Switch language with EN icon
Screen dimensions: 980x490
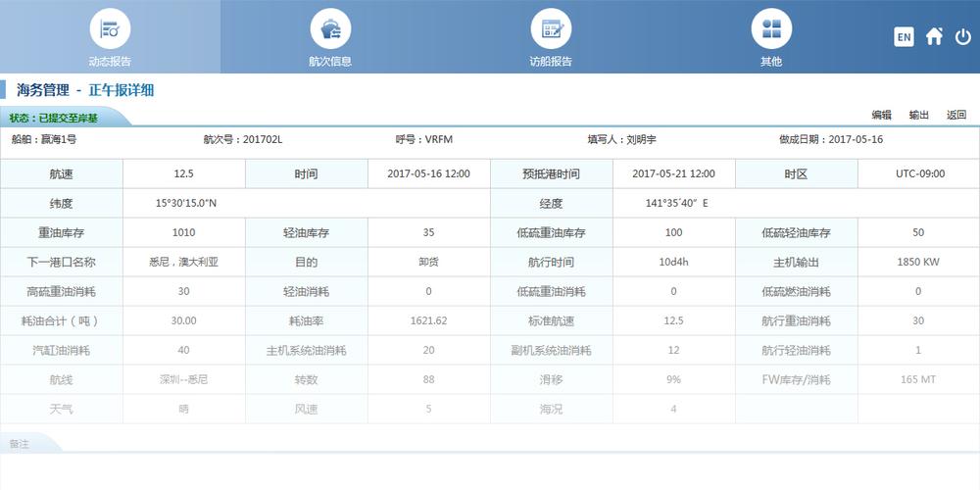pyautogui.click(x=904, y=37)
